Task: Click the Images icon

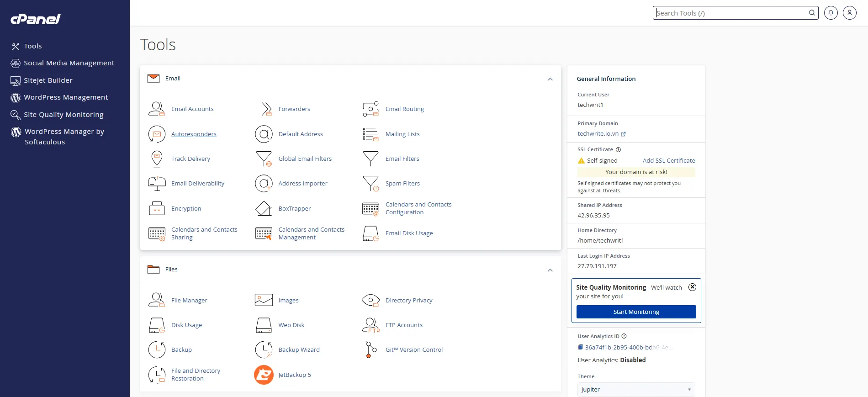Action: pyautogui.click(x=264, y=300)
